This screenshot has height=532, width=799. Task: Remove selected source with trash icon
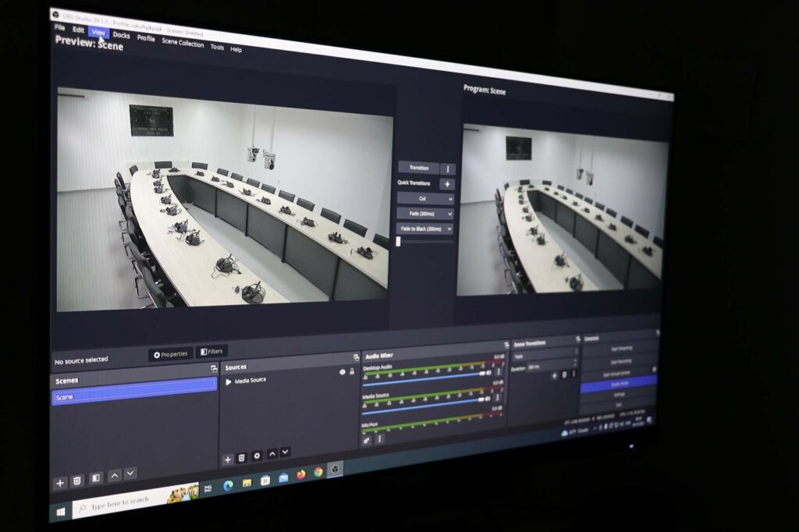pyautogui.click(x=242, y=458)
